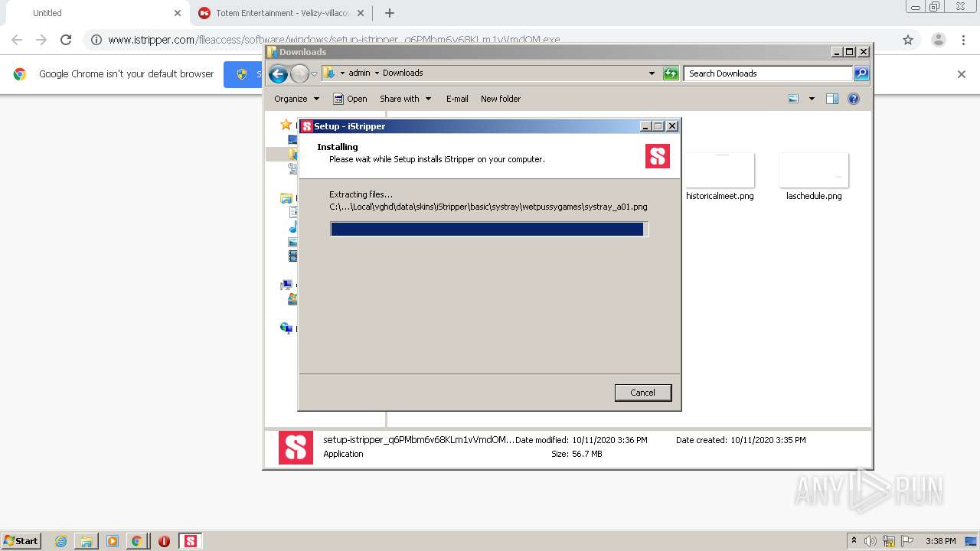
Task: Close the Totem Entertainment tab
Action: 361,13
